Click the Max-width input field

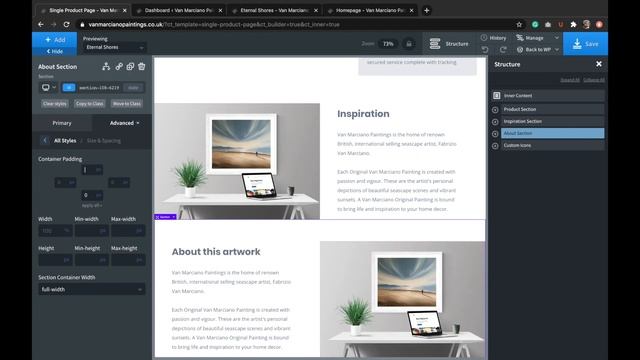128,231
